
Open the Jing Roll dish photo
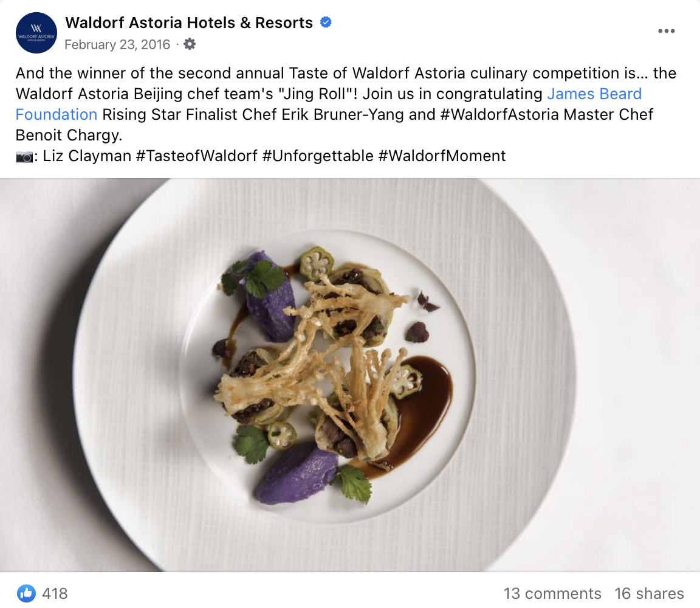coord(350,375)
